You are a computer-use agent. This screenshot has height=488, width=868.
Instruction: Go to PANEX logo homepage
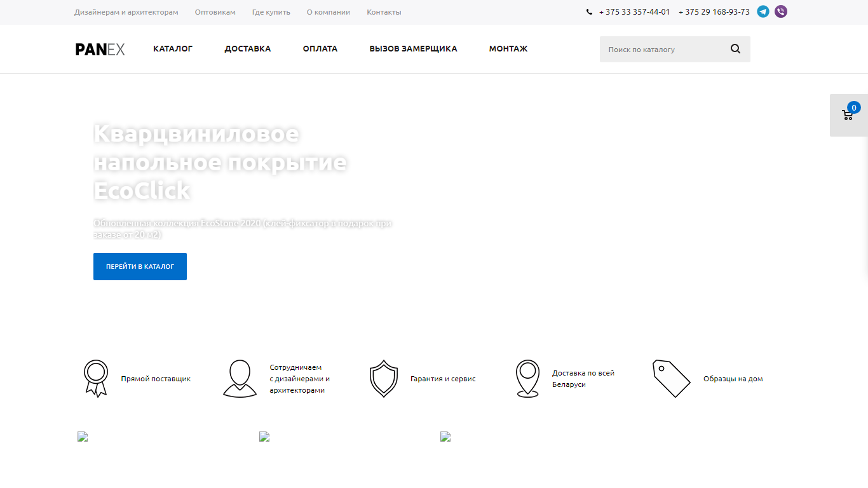100,50
